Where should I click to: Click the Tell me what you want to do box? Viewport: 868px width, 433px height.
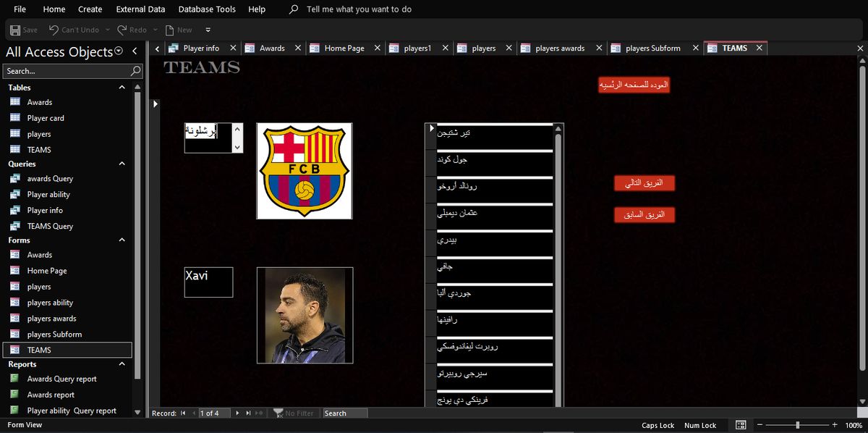(x=359, y=9)
